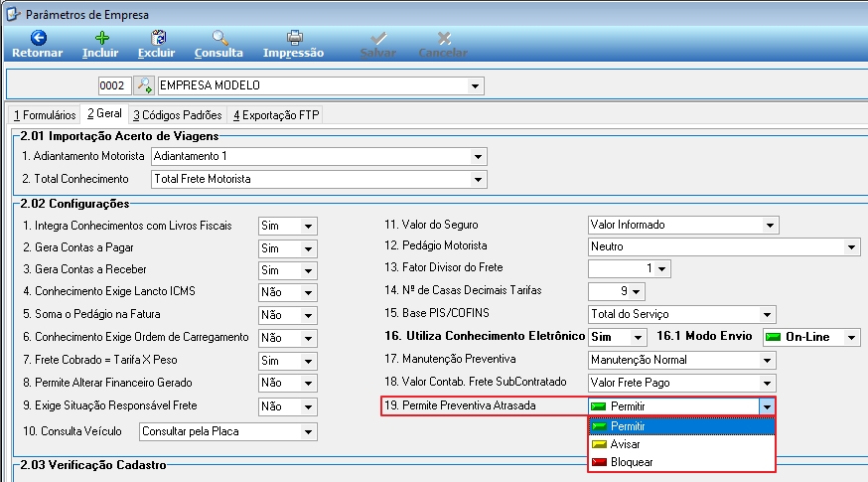Open the Valor do Seguro dropdown
This screenshot has height=482, width=868.
(770, 225)
